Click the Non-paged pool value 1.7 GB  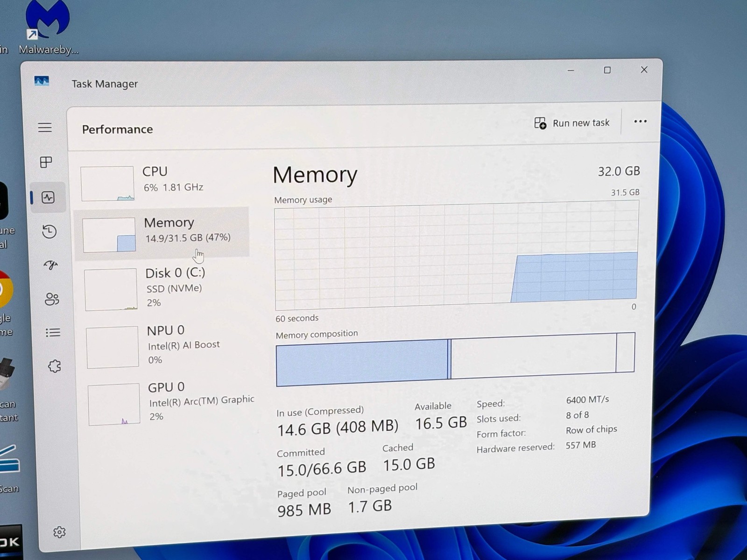pyautogui.click(x=370, y=506)
